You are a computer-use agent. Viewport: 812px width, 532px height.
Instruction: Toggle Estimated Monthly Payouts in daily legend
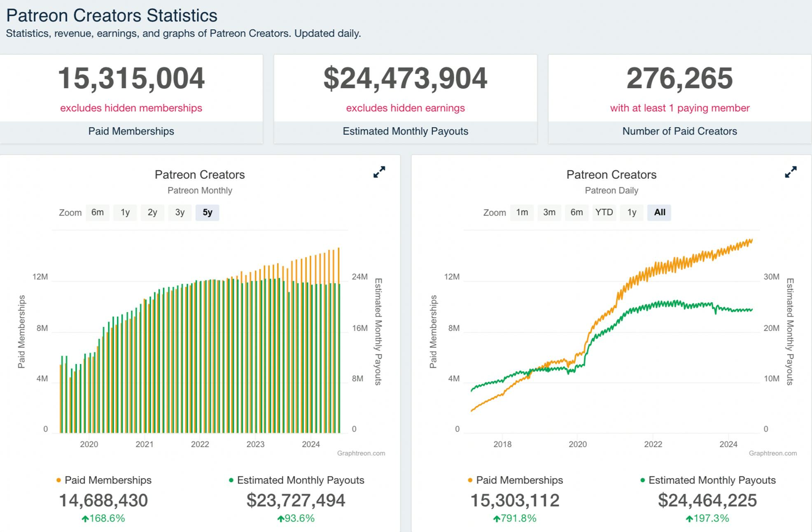click(x=712, y=480)
